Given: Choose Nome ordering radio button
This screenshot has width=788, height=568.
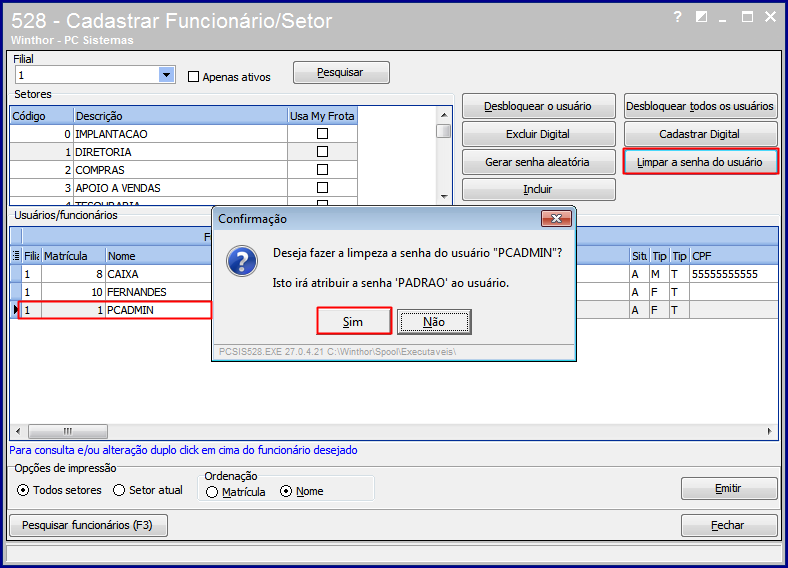Looking at the screenshot, I should tap(286, 491).
